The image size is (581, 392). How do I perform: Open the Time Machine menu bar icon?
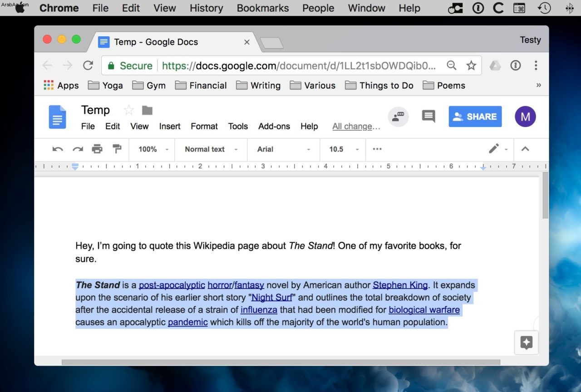point(544,8)
